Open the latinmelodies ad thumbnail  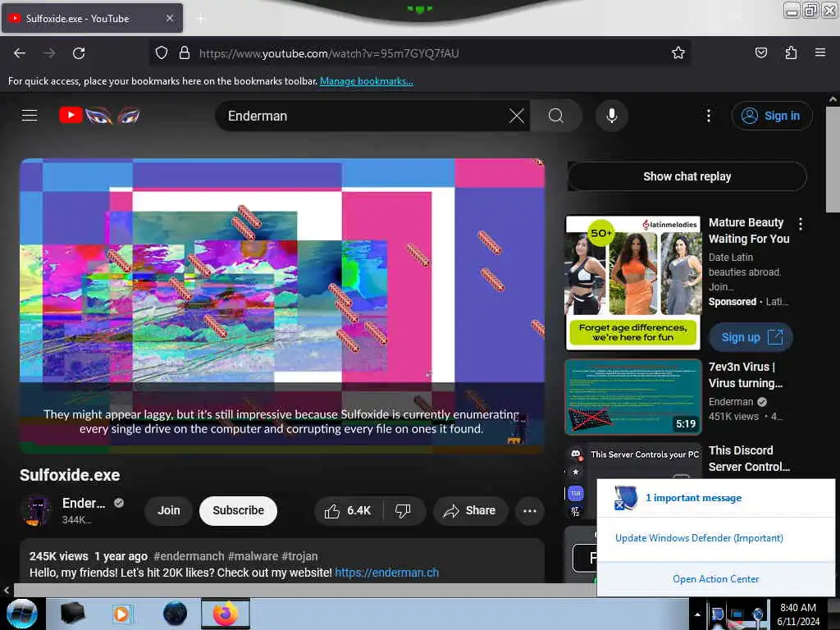(634, 283)
